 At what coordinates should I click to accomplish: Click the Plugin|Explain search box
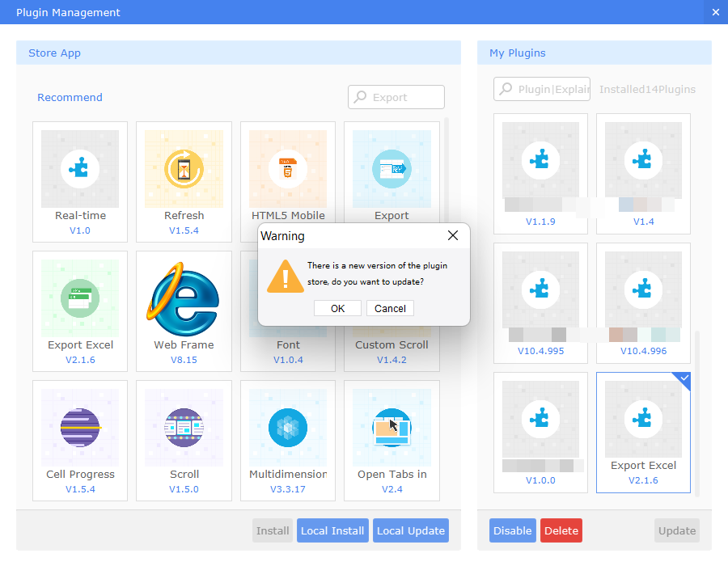[541, 89]
